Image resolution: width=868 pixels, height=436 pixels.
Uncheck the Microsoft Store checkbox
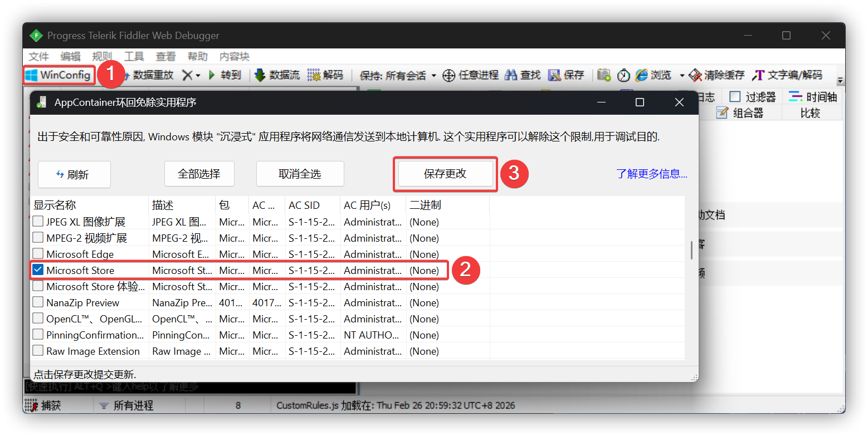[38, 270]
